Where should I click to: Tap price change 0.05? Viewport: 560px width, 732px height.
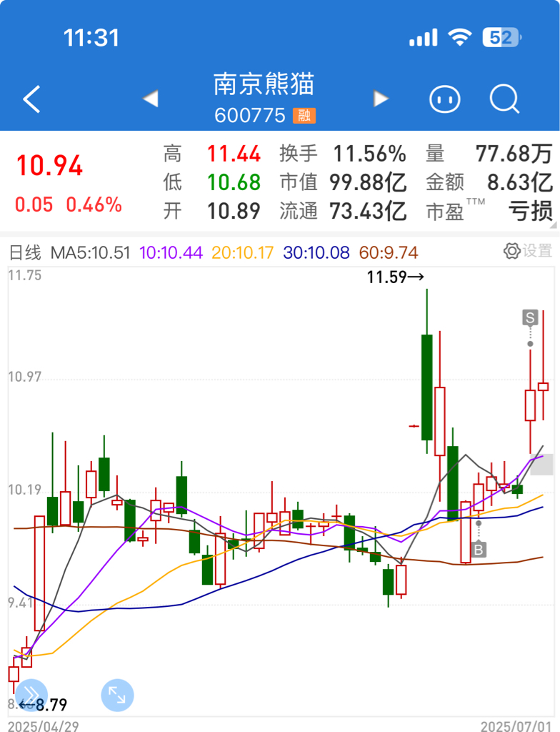(x=34, y=205)
